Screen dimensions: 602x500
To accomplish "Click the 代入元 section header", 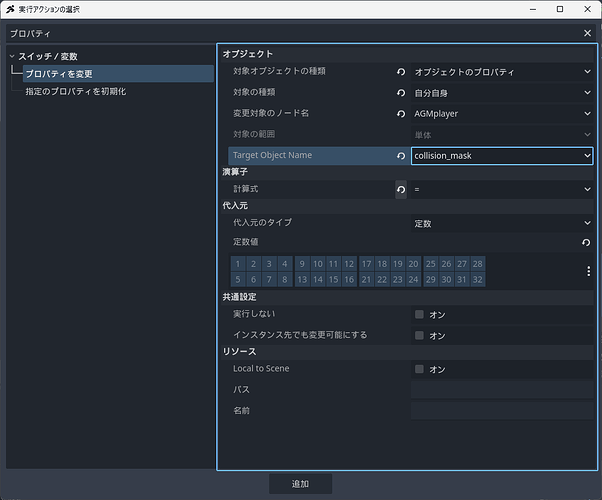I will pyautogui.click(x=407, y=206).
